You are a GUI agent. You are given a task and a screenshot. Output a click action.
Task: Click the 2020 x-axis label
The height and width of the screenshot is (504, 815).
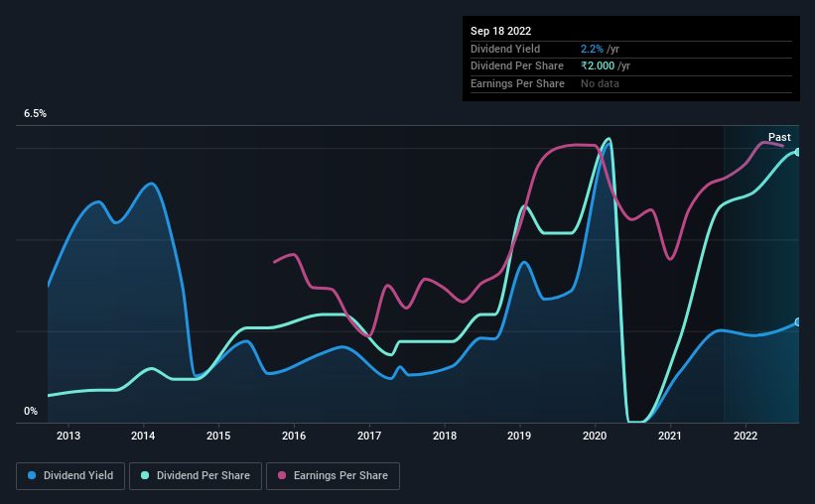click(595, 436)
